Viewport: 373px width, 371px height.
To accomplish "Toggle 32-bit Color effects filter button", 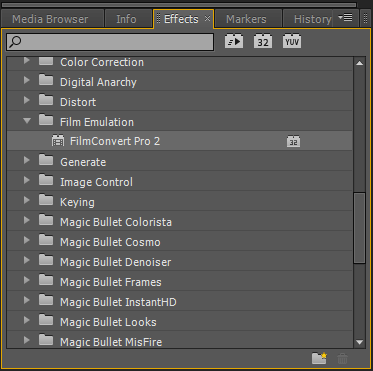I will [x=263, y=41].
